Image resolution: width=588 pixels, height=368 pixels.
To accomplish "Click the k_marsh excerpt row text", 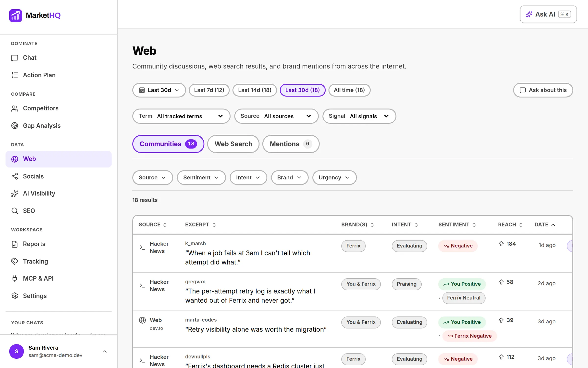I will (x=248, y=258).
